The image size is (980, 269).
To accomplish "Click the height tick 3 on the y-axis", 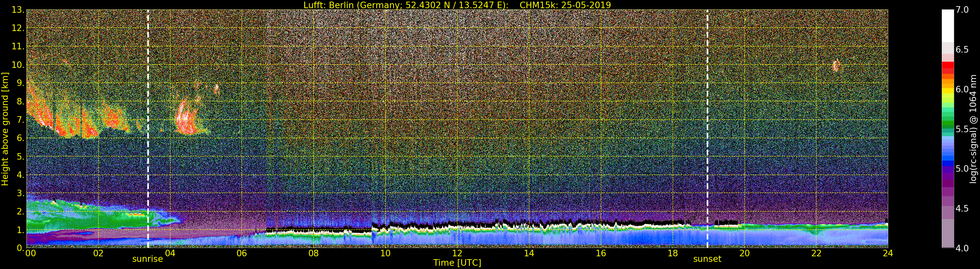I will (20, 193).
